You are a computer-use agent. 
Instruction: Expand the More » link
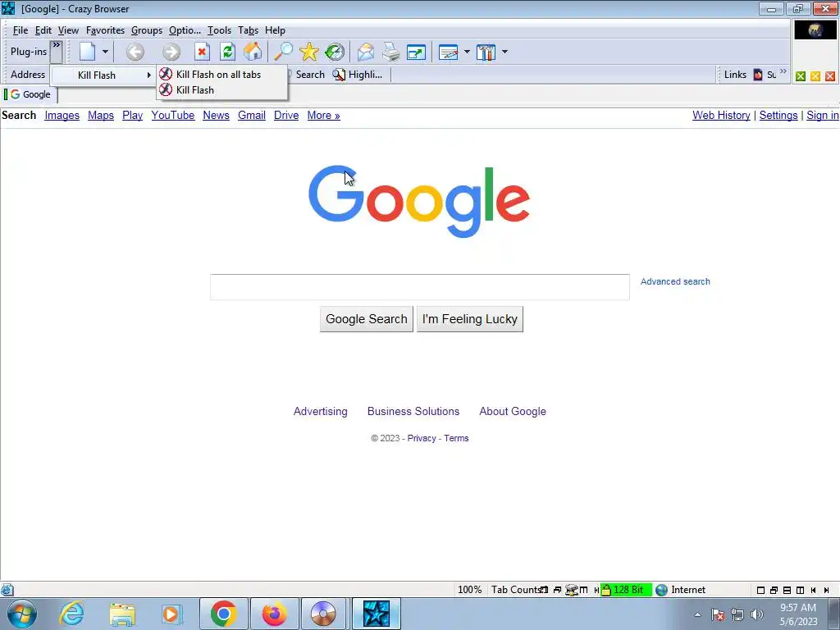tap(323, 115)
